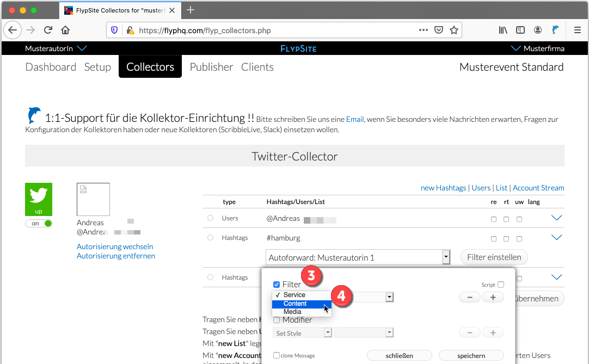View site security lock info

click(130, 30)
